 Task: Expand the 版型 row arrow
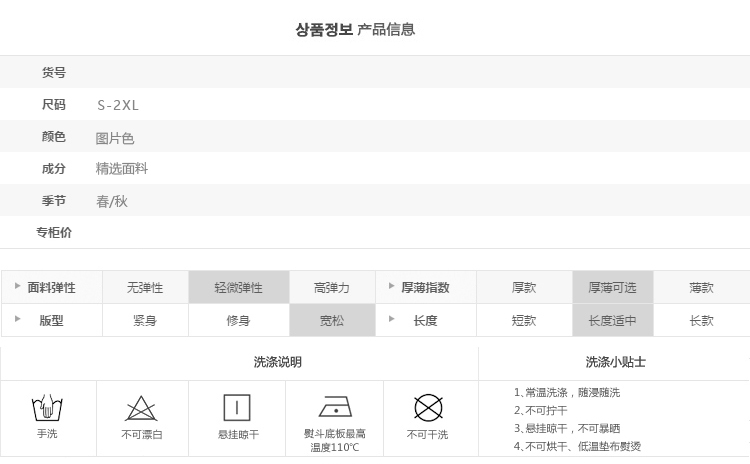(18, 320)
